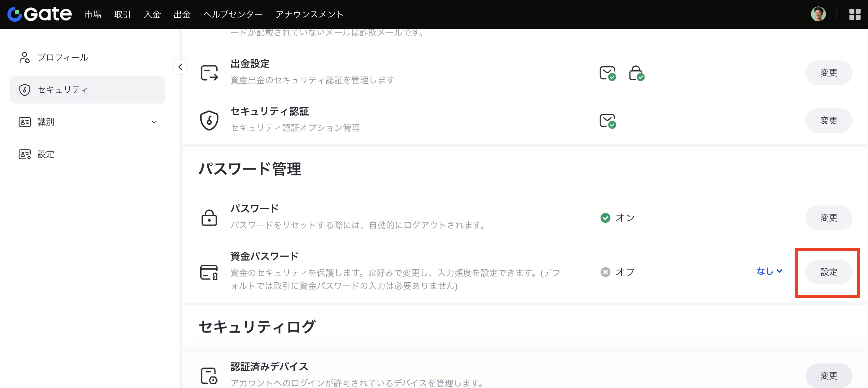Select 設定 in sidebar
The image size is (868, 388).
tap(88, 154)
